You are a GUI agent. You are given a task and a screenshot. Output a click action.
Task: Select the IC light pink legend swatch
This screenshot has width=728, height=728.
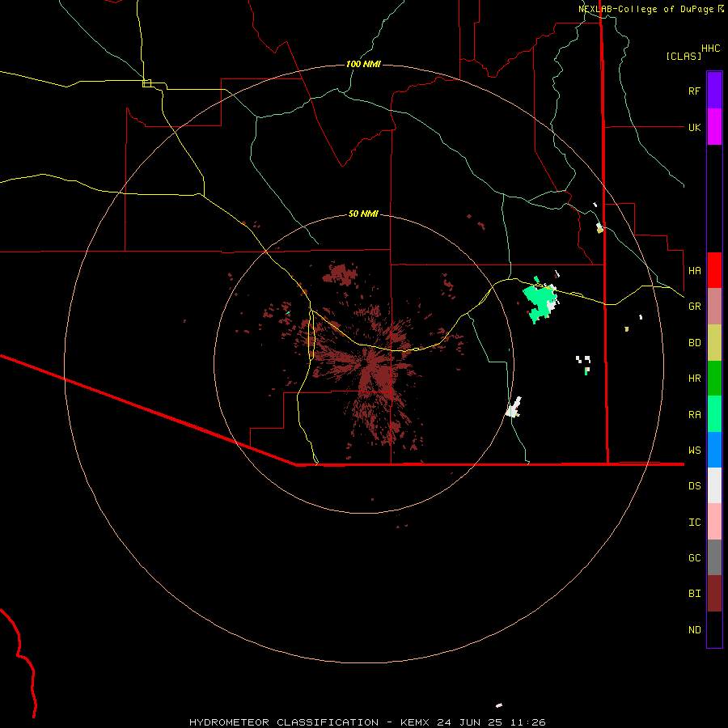714,522
